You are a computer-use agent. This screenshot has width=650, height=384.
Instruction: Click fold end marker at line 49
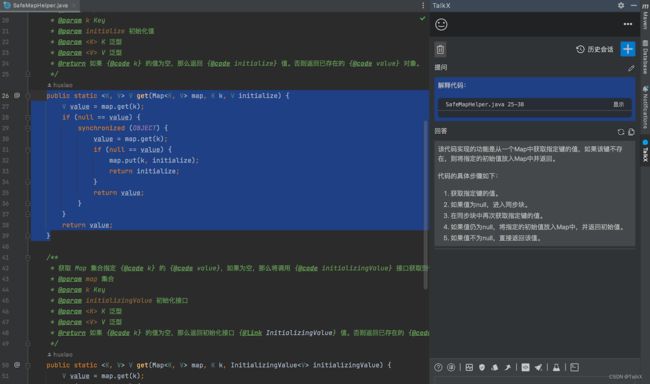[28, 343]
